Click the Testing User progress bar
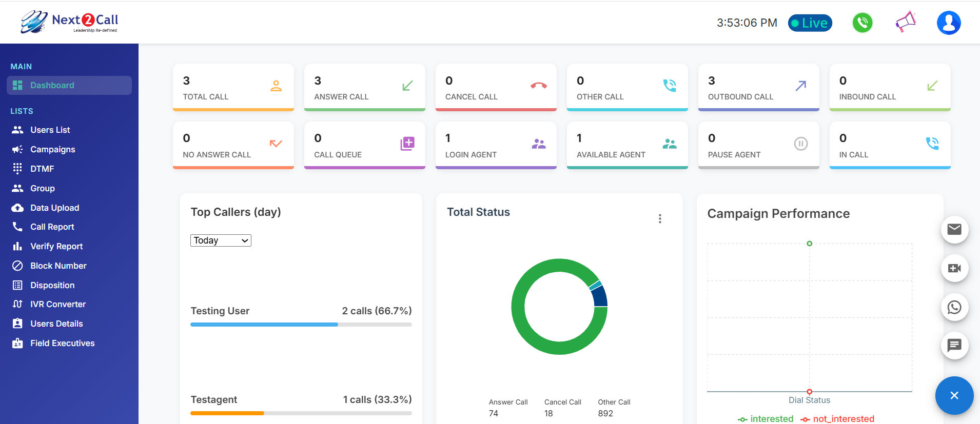Viewport: 980px width, 424px height. [301, 325]
